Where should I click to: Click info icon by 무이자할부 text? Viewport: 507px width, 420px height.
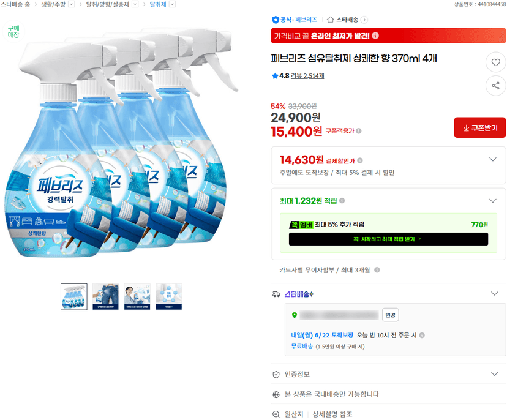point(377,270)
